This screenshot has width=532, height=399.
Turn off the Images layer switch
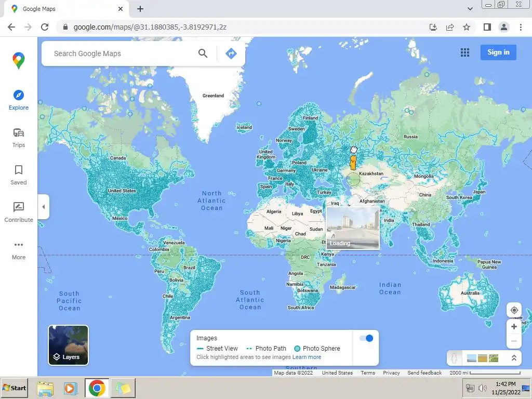[x=366, y=338]
